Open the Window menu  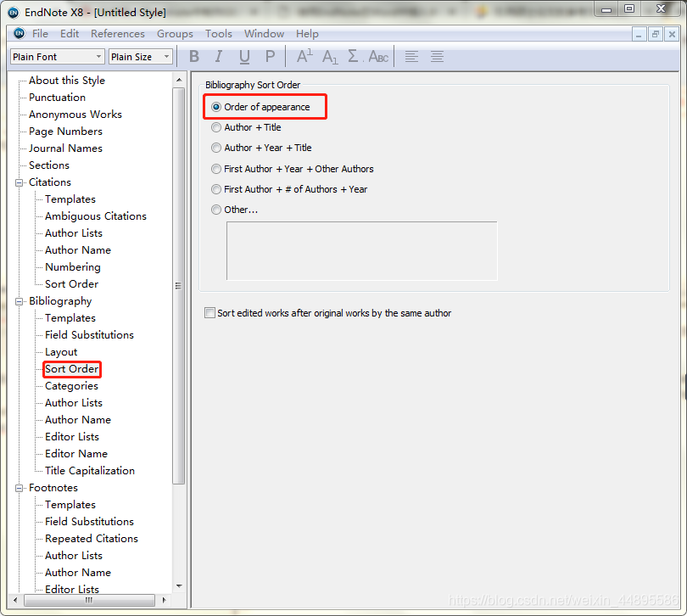point(264,34)
